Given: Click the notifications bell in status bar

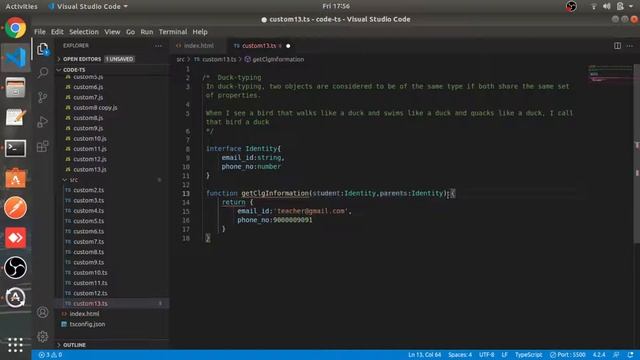Looking at the screenshot, I should pos(631,355).
